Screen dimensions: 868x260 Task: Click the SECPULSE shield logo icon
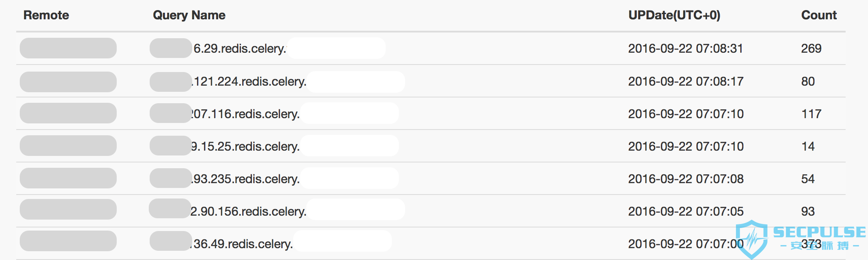click(752, 239)
